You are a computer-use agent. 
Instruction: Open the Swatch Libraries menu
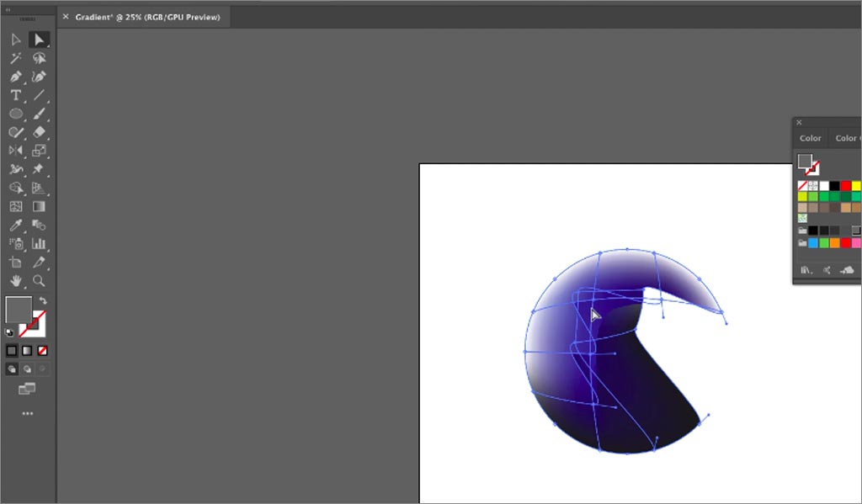[806, 269]
